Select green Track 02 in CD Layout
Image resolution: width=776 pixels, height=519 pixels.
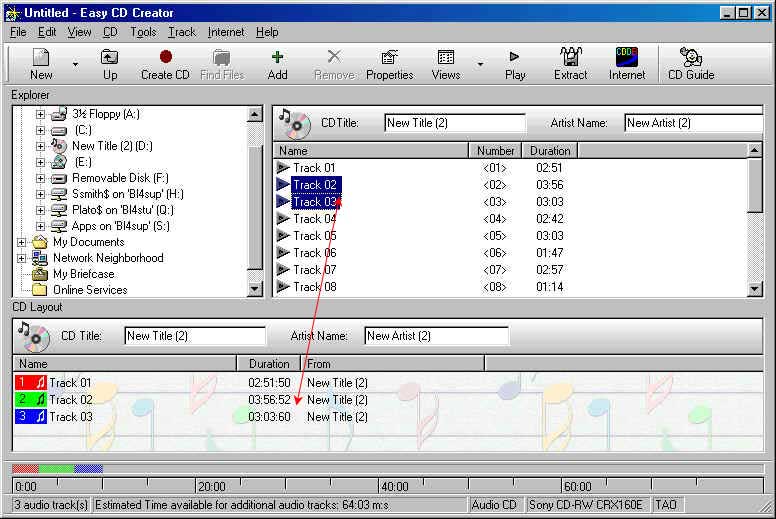pyautogui.click(x=53, y=400)
